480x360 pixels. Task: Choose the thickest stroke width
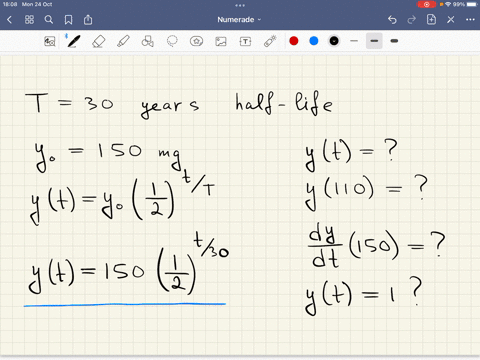pos(394,41)
